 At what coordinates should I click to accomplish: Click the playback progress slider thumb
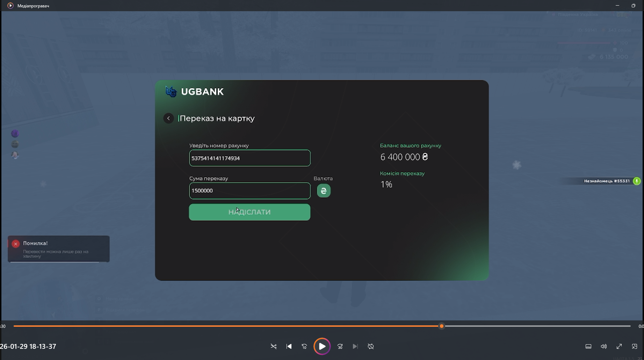click(x=442, y=326)
